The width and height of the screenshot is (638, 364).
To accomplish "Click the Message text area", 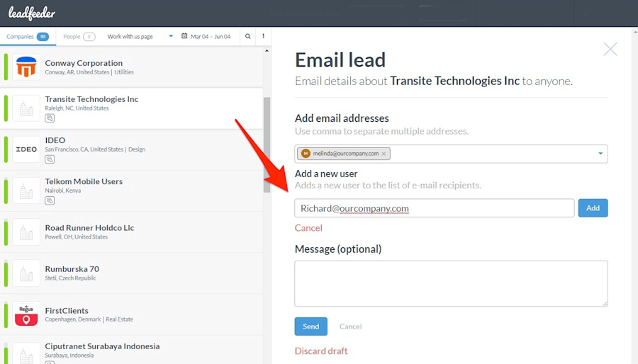I will pos(452,283).
